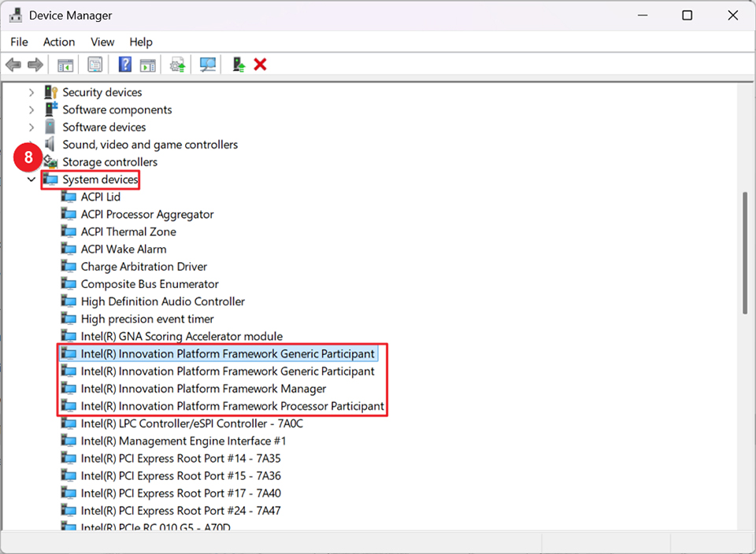This screenshot has width=756, height=554.
Task: Open the Properties toolbar icon
Action: 95,65
